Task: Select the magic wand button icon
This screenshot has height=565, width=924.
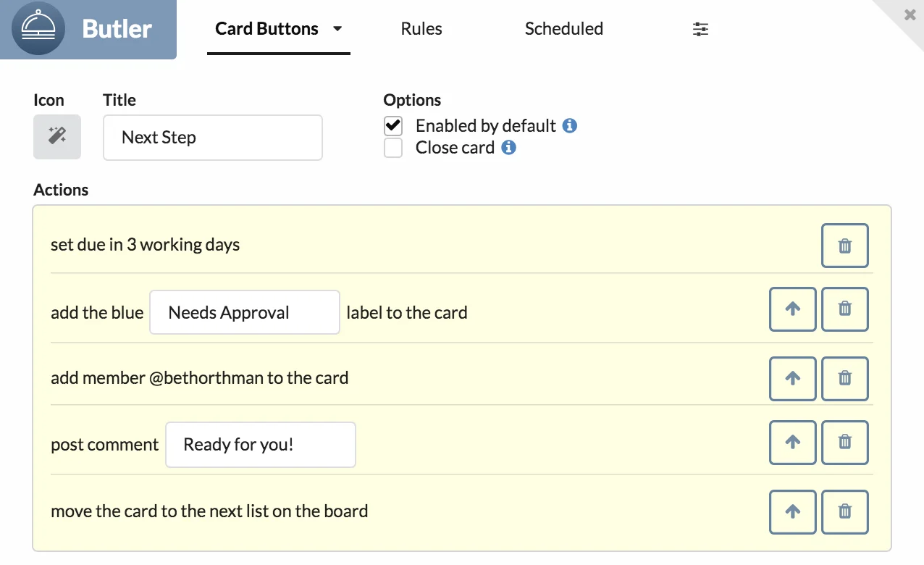Action: tap(56, 137)
